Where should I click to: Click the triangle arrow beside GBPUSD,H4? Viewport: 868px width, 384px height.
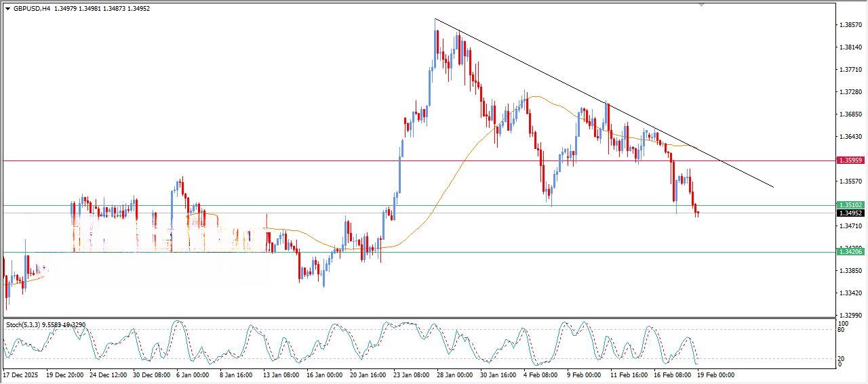[8, 9]
